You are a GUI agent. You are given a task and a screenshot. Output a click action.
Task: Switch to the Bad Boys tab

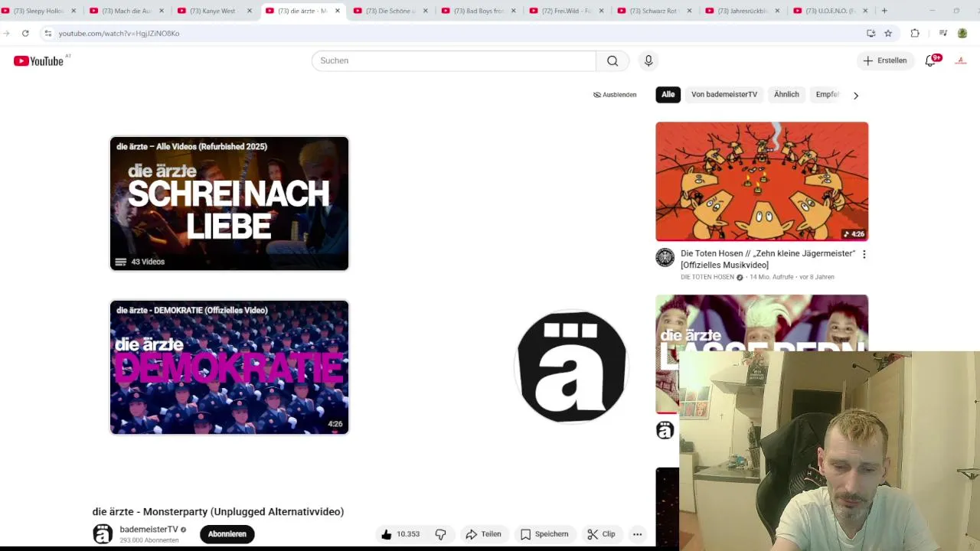(479, 11)
